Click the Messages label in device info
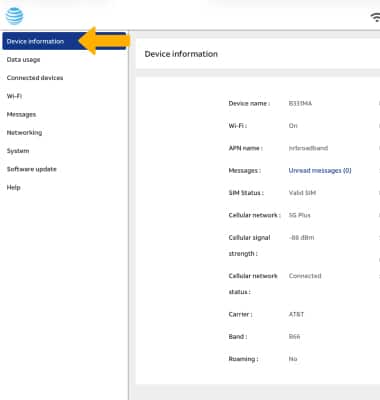This screenshot has width=380, height=400. pos(244,170)
